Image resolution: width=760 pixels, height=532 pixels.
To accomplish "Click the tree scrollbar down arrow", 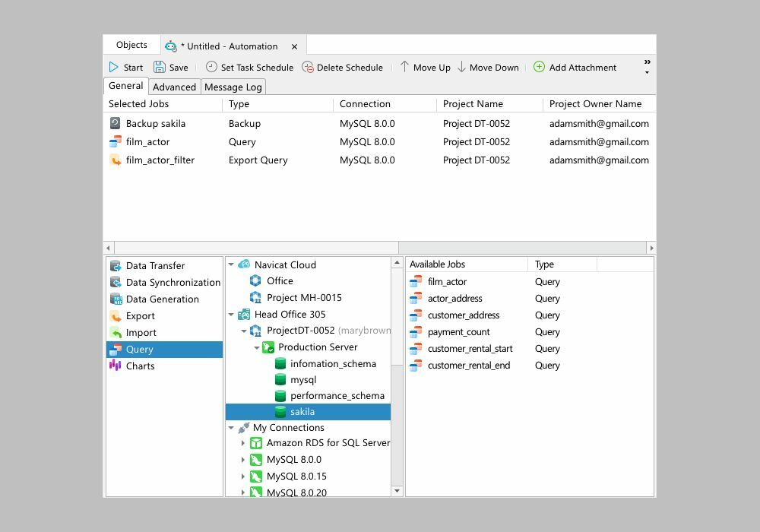I will pyautogui.click(x=397, y=491).
